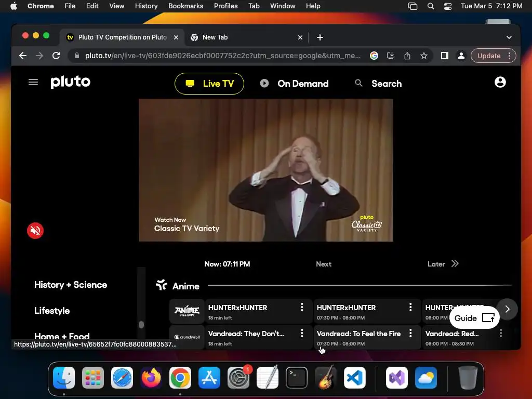Open the Pluto hamburger menu
Image resolution: width=532 pixels, height=399 pixels.
point(33,82)
